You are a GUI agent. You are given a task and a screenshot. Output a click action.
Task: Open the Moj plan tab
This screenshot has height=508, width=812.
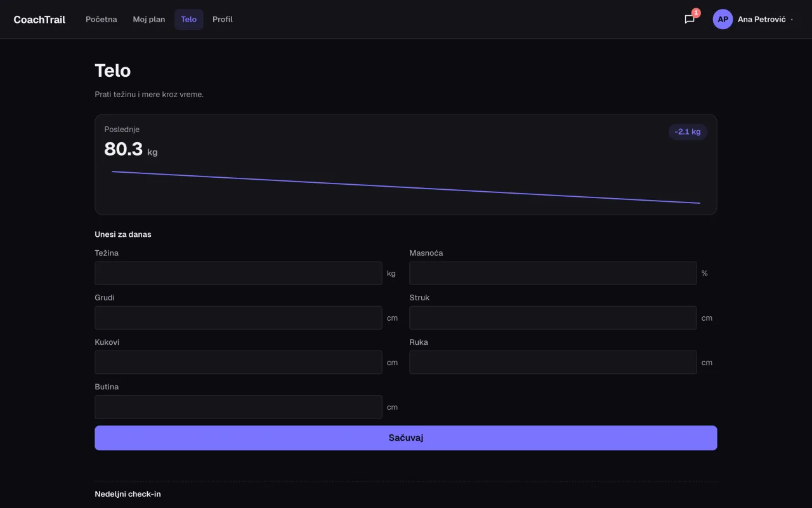point(149,19)
